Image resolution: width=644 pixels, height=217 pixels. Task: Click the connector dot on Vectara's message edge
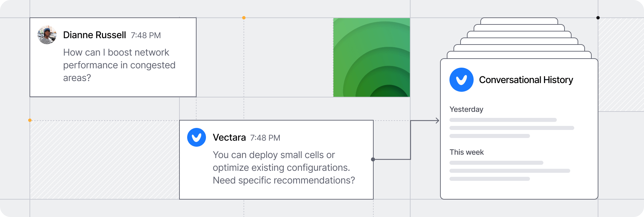373,159
